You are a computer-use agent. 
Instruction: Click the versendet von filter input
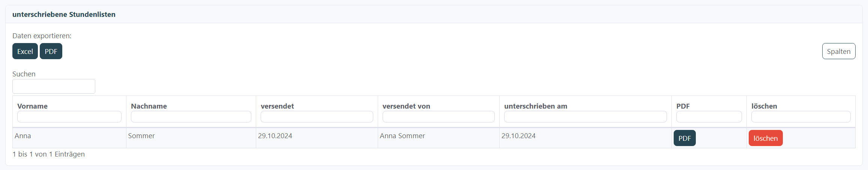point(439,116)
